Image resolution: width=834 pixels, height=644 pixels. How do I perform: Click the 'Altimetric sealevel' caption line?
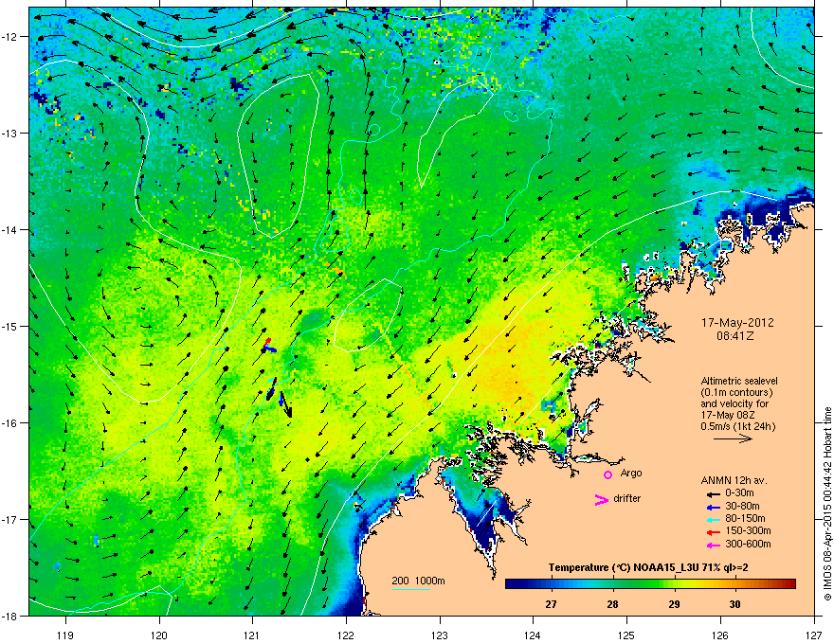tap(739, 381)
